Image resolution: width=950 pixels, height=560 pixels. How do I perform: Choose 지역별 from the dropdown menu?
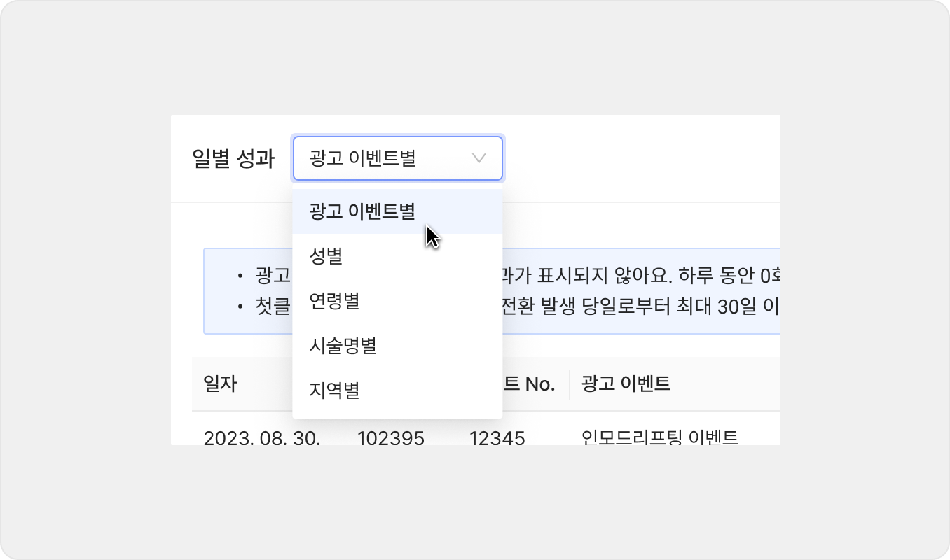pos(334,390)
